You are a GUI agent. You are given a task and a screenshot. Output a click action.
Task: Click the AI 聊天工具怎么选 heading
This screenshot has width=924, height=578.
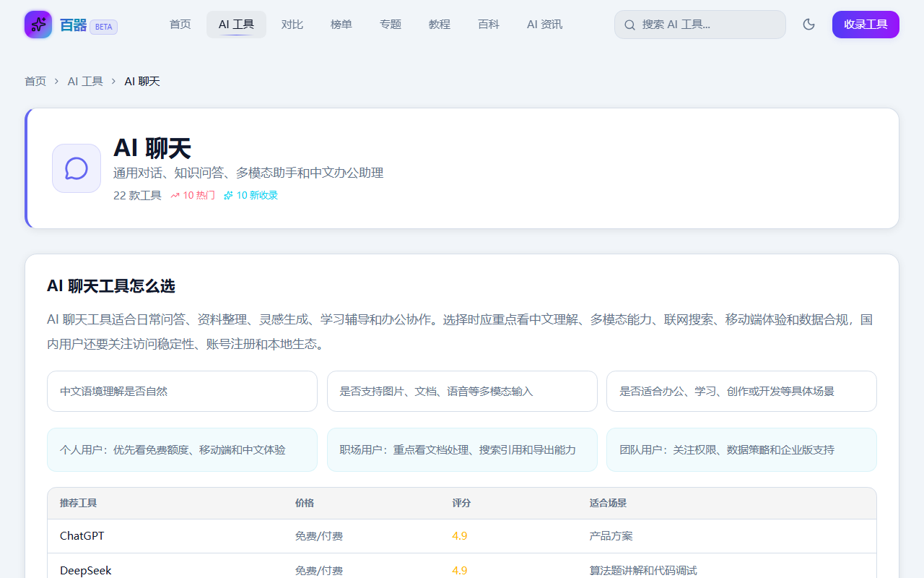(x=111, y=286)
